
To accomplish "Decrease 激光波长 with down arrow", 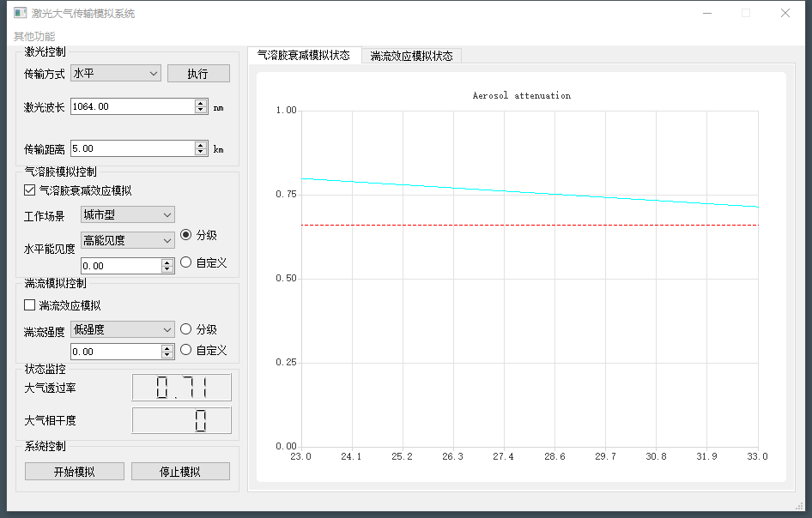I will [201, 111].
